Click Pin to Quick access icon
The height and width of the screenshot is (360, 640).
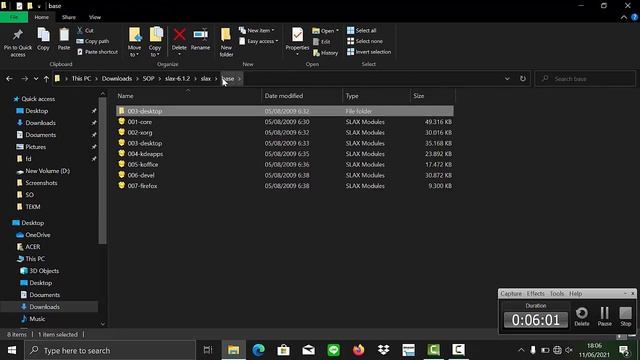pos(18,42)
